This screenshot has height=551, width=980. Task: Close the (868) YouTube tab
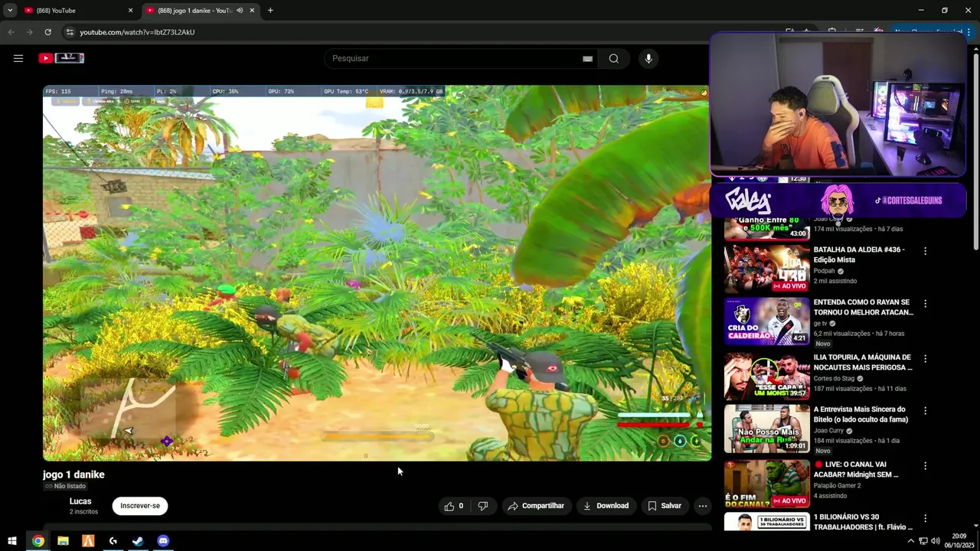130,11
